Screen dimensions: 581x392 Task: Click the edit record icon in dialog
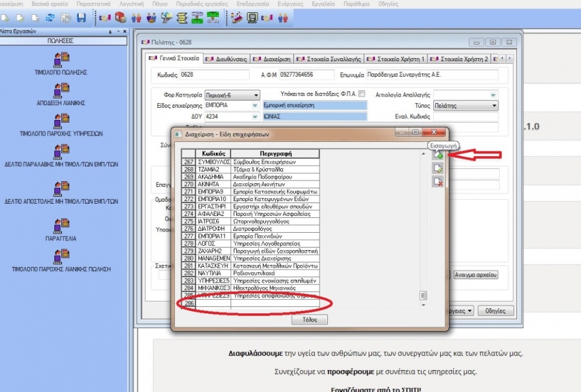click(x=438, y=169)
